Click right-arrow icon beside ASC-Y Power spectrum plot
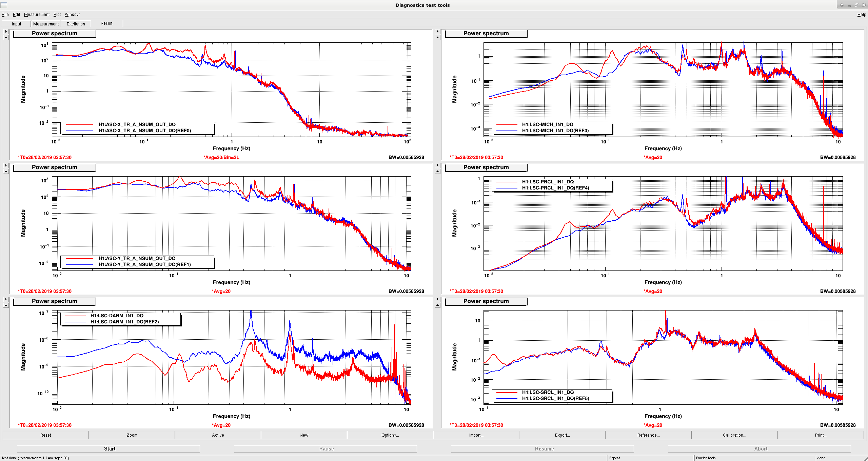868x461 pixels. pos(6,165)
